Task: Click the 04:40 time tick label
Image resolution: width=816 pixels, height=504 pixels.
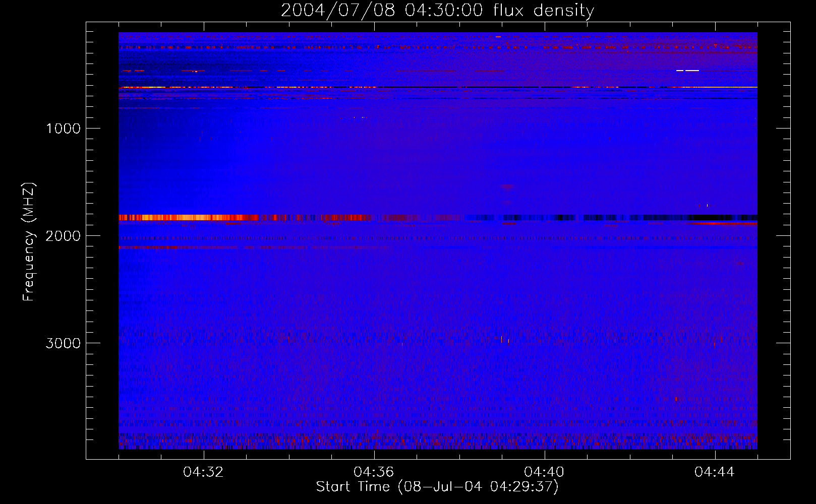Action: (544, 472)
